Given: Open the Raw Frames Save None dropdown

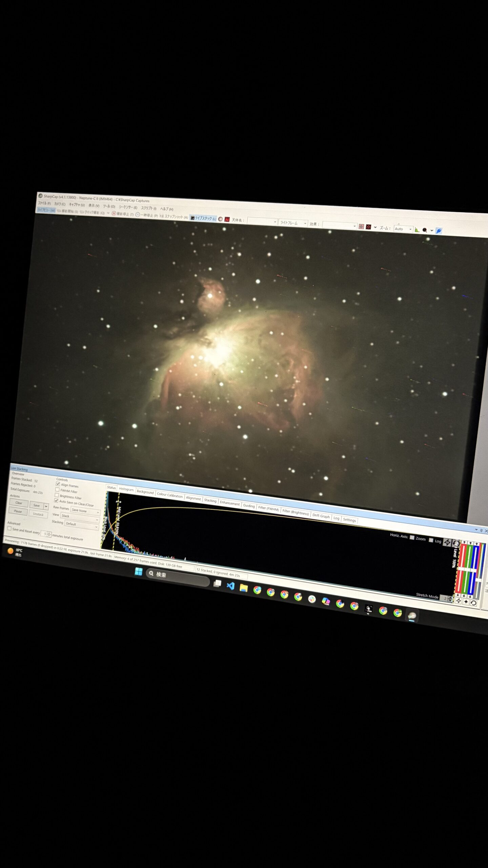Looking at the screenshot, I should tap(85, 511).
